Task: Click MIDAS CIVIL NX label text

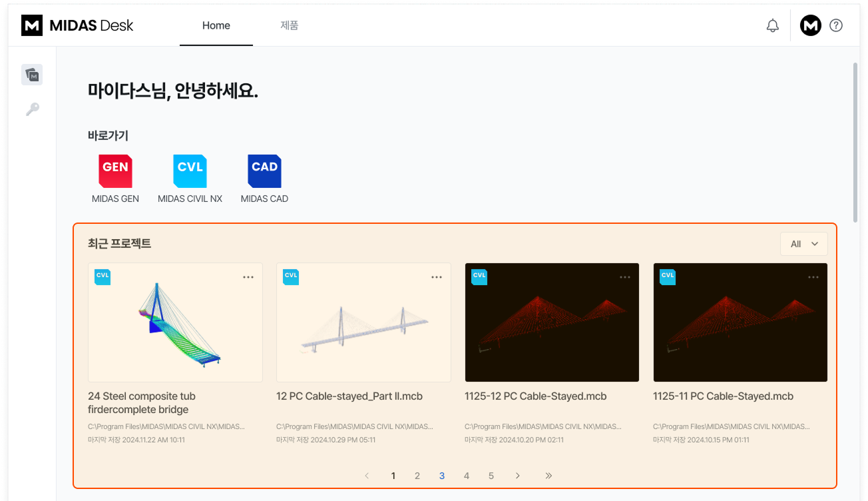Action: [190, 199]
